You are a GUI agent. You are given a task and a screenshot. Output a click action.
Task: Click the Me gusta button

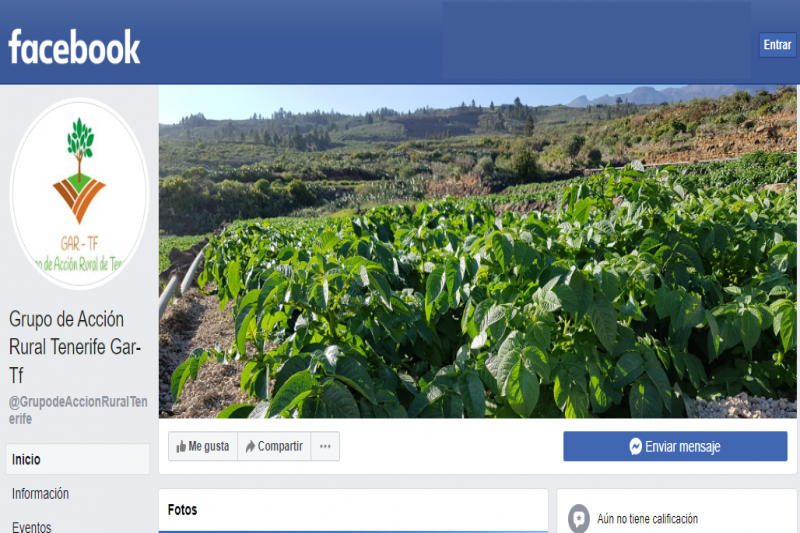[x=203, y=446]
